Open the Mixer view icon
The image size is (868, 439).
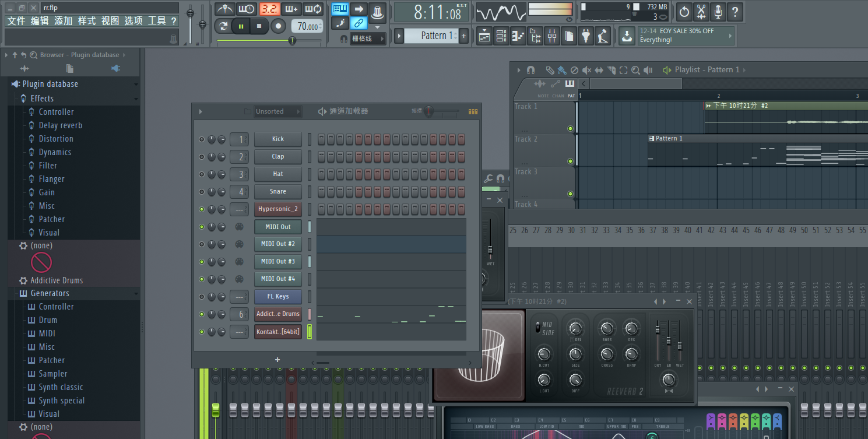pos(552,36)
